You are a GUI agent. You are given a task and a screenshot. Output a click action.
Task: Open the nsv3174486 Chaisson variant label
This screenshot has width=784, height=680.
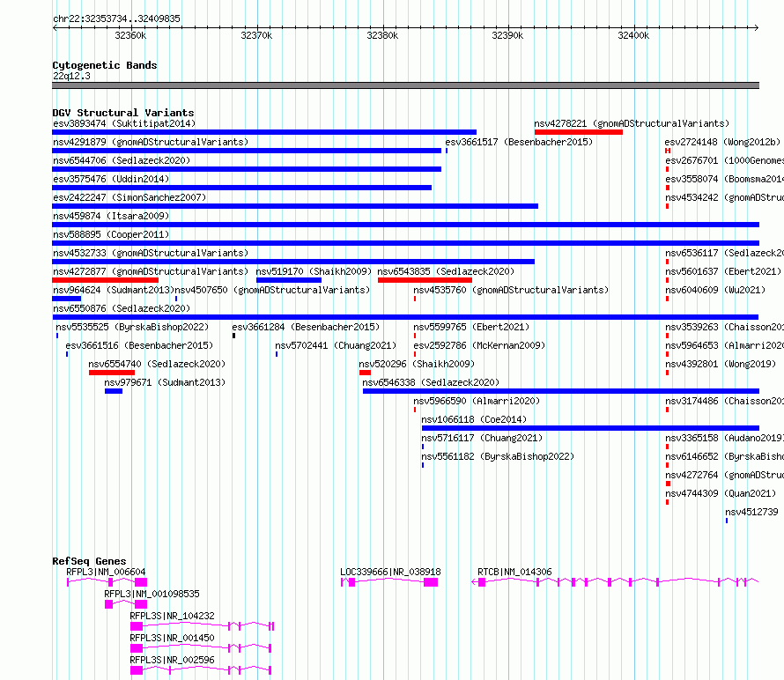pyautogui.click(x=724, y=401)
